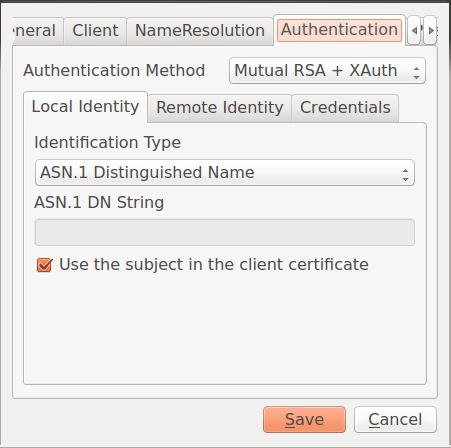Screen dimensions: 451x448
Task: Click the left tab-scroll arrow
Action: point(414,30)
